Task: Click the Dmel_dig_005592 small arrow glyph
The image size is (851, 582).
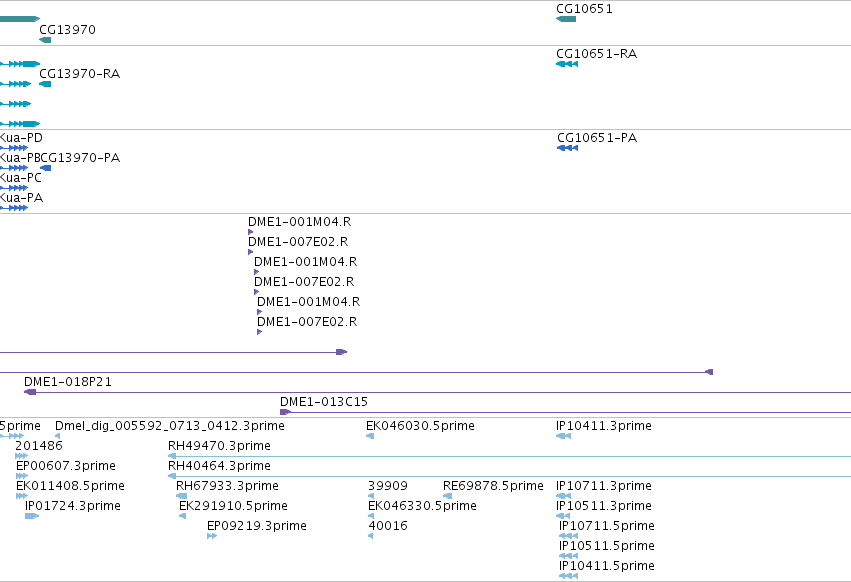Action: pyautogui.click(x=58, y=436)
